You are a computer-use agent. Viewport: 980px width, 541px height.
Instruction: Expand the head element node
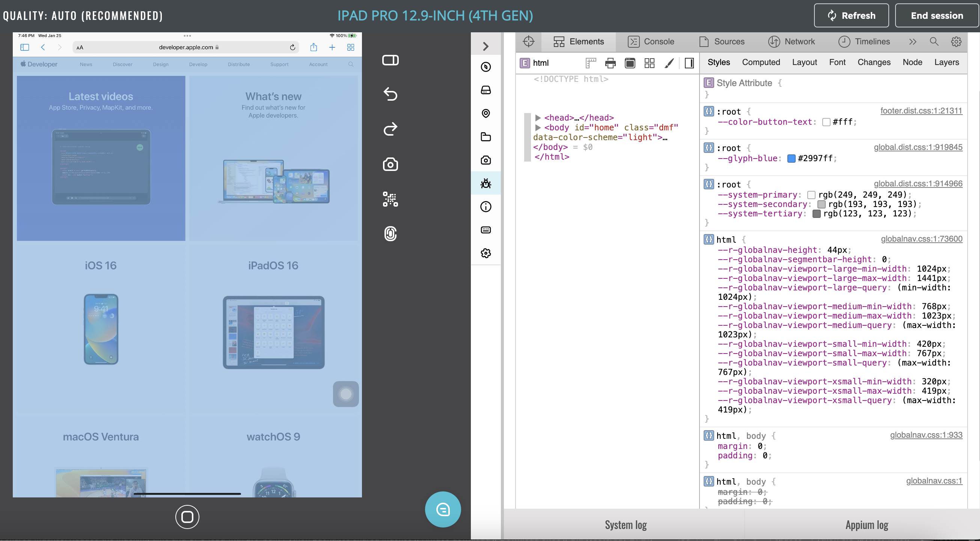click(538, 117)
